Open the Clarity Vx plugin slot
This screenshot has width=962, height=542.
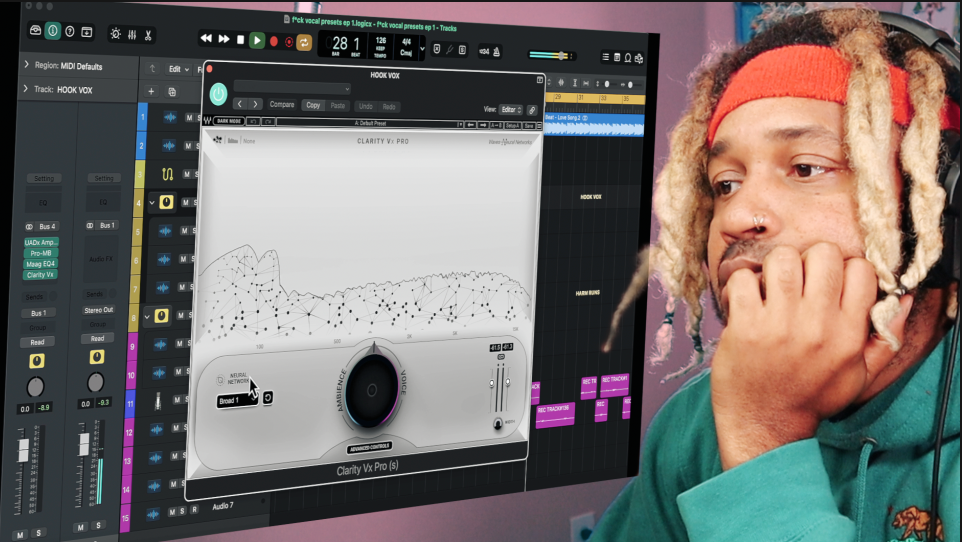coord(40,275)
